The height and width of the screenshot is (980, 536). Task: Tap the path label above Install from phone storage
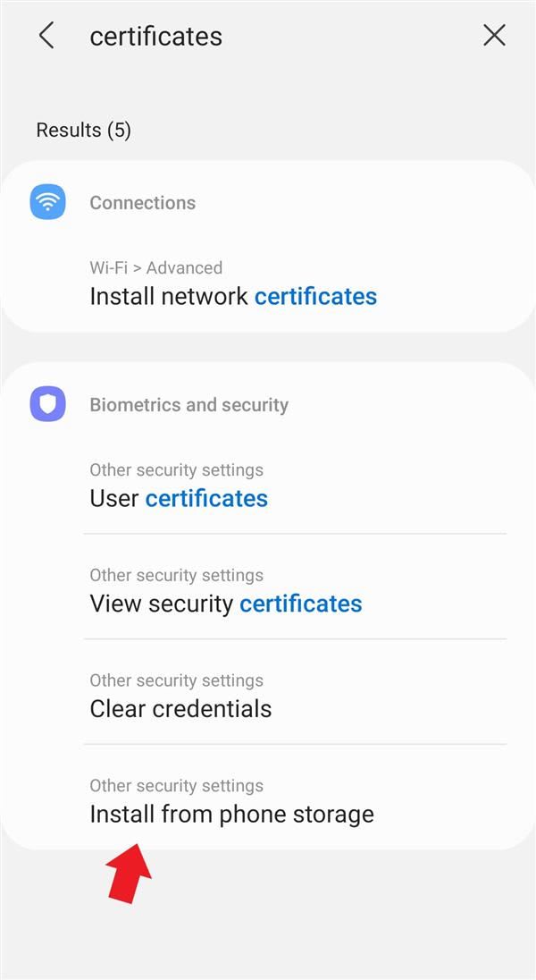[x=176, y=786]
